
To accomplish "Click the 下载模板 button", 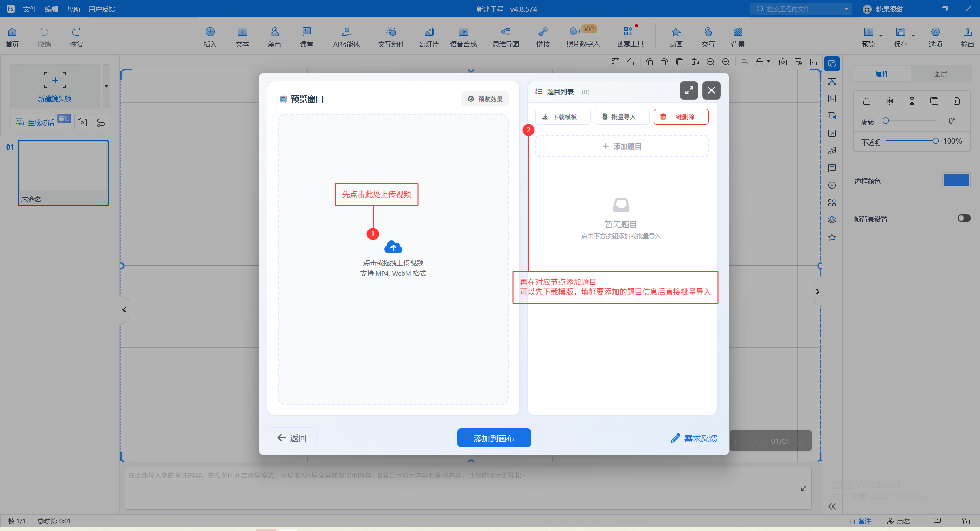I will (x=562, y=117).
